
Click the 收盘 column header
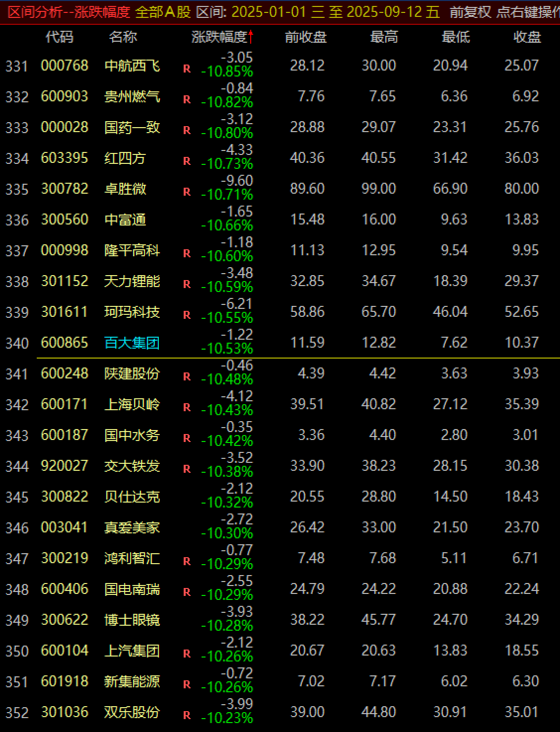pyautogui.click(x=527, y=37)
